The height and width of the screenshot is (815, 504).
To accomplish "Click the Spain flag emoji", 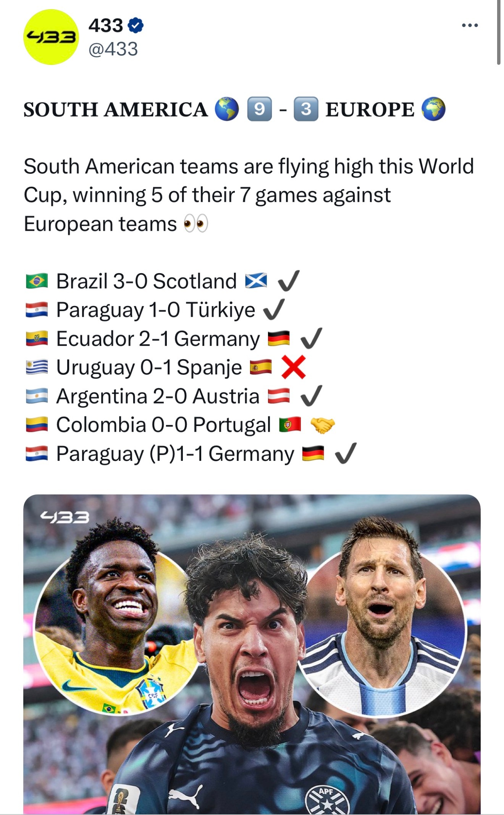I will [x=261, y=367].
